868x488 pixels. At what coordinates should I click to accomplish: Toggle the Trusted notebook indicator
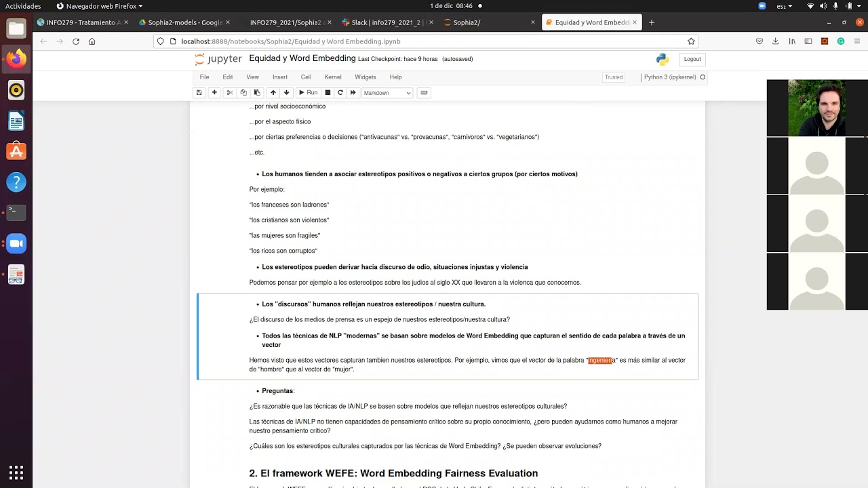coord(614,77)
